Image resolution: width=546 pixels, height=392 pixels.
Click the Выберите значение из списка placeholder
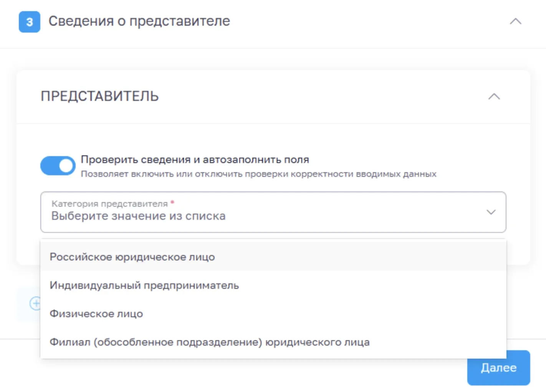pyautogui.click(x=138, y=216)
